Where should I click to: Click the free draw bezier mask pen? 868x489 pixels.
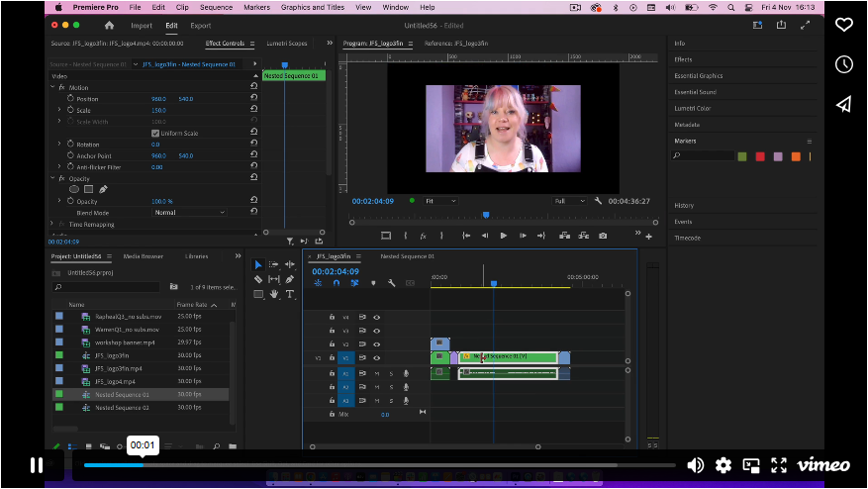click(x=103, y=189)
